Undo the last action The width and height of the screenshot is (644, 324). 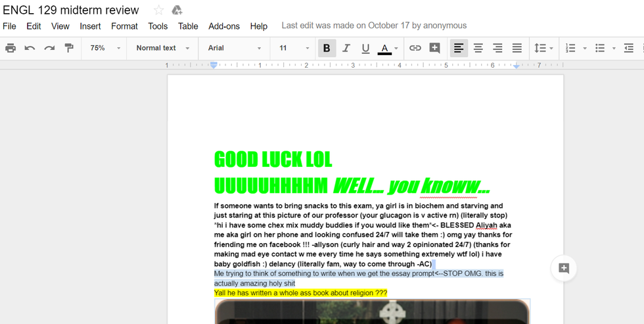tap(30, 48)
